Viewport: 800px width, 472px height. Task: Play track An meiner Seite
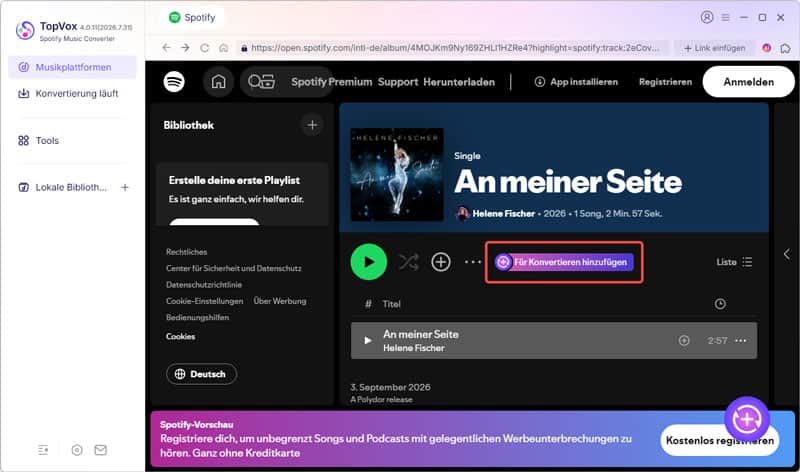(367, 340)
